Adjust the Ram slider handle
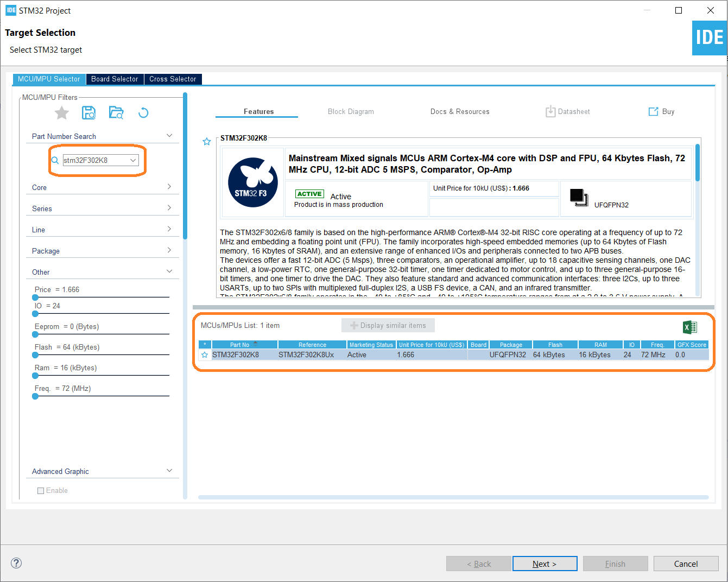The width and height of the screenshot is (728, 582). pyautogui.click(x=35, y=376)
